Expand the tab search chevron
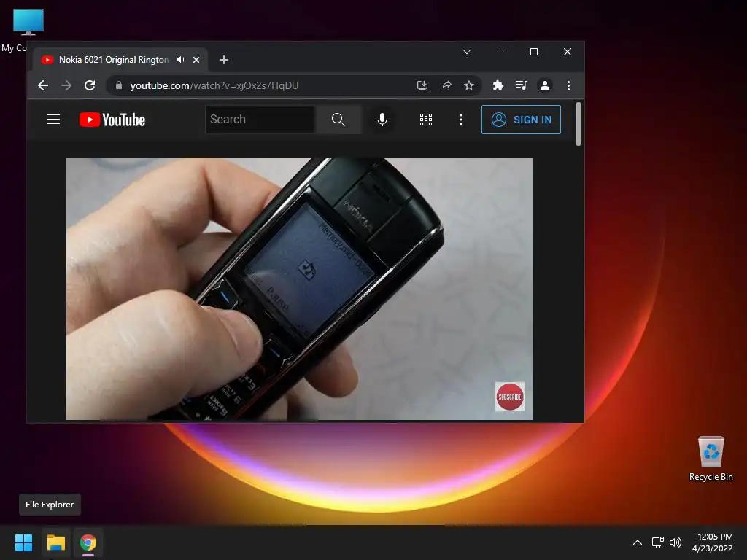 point(467,52)
